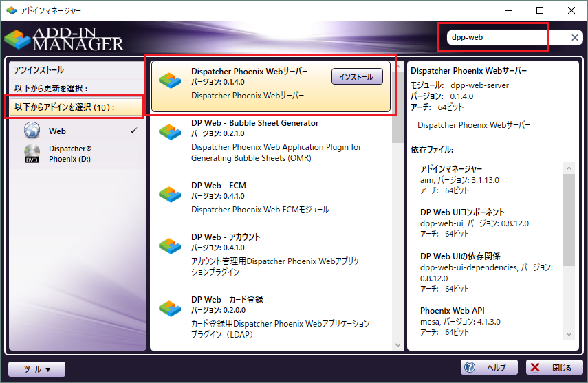Select the 以下からアドインを選択 (10) section
This screenshot has height=383, width=588.
[x=77, y=107]
